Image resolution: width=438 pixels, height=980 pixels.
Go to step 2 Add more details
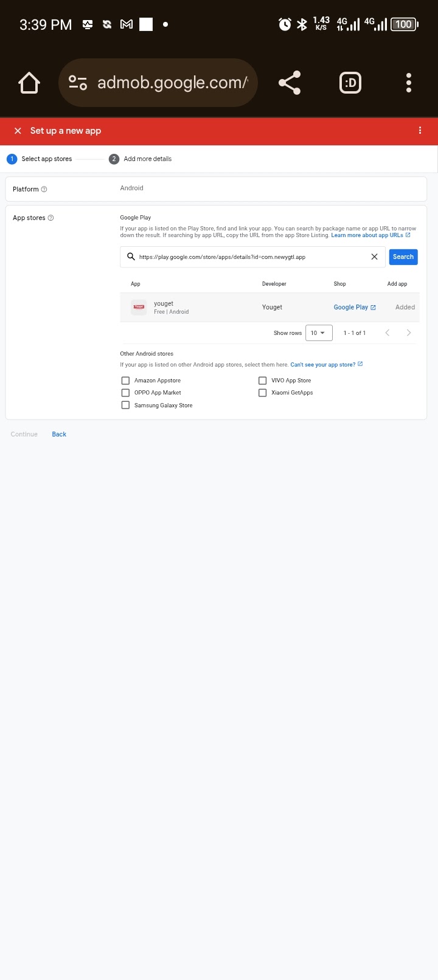pyautogui.click(x=141, y=159)
